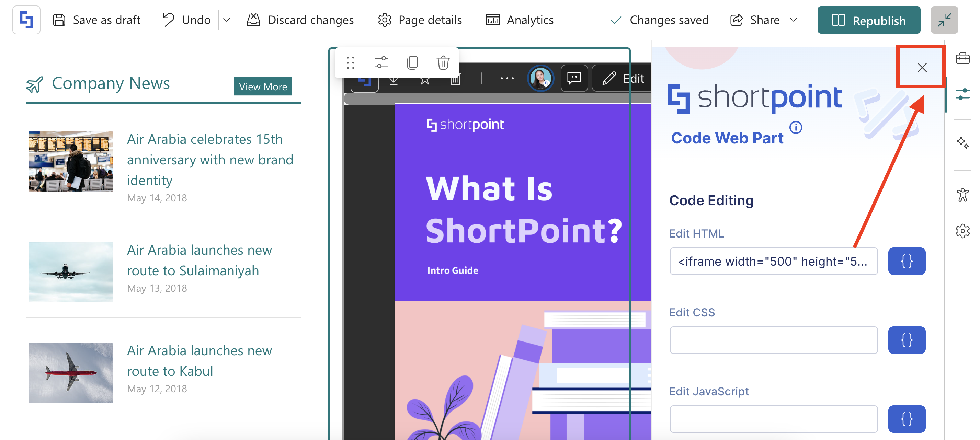
Task: Delete the web part using trash icon
Action: point(443,62)
